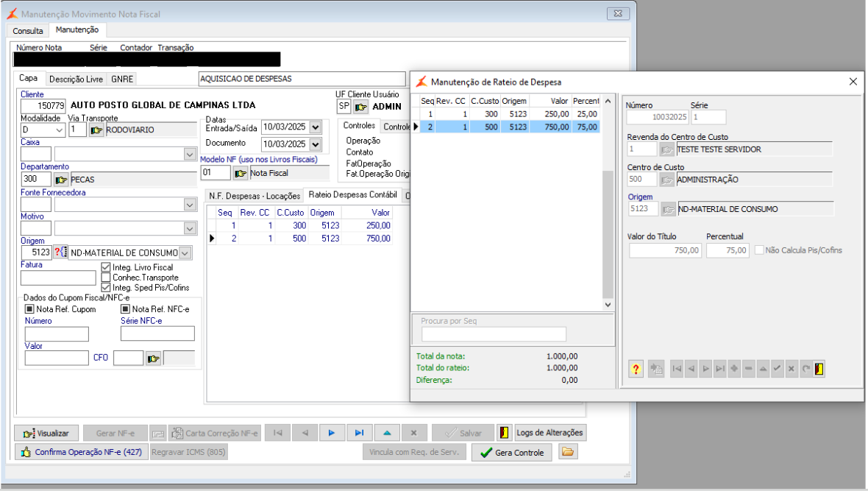Viewport: 868px width, 491px height.
Task: Toggle the Não Calcula Pis/Cofins checkbox
Action: [759, 250]
